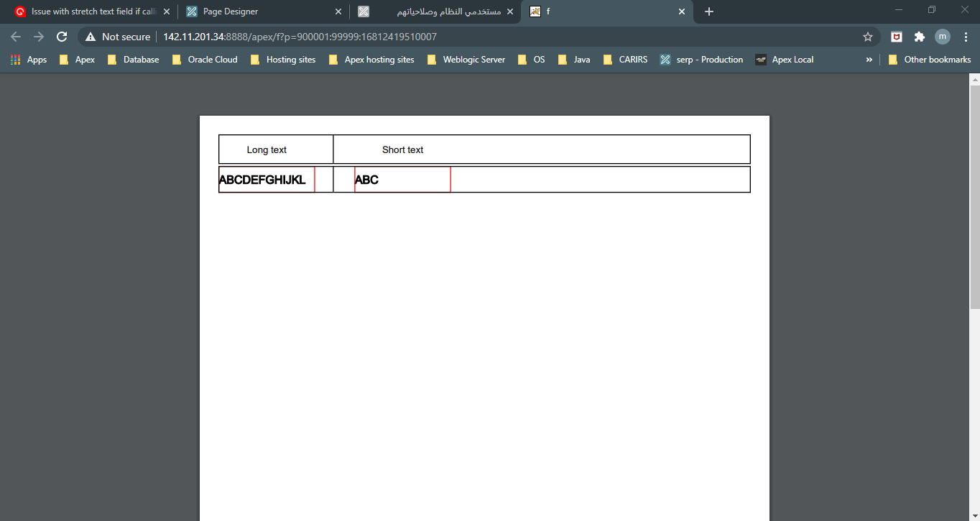Open Chrome's three-dot menu
The image size is (980, 521).
(966, 37)
